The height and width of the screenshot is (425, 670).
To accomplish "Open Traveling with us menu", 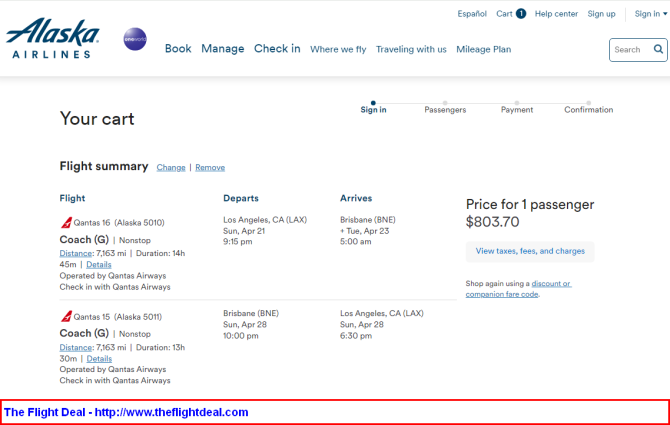I will pos(411,50).
